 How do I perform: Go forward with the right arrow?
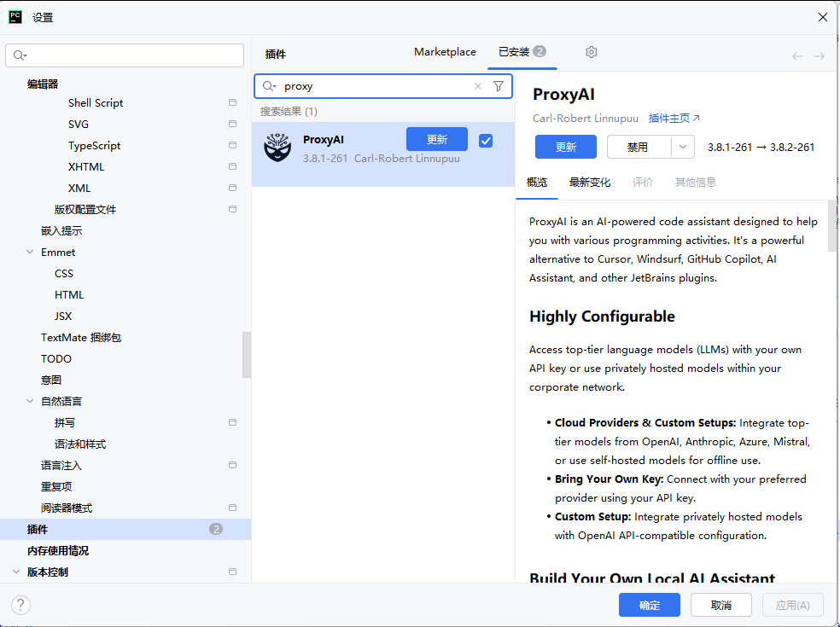coord(820,56)
